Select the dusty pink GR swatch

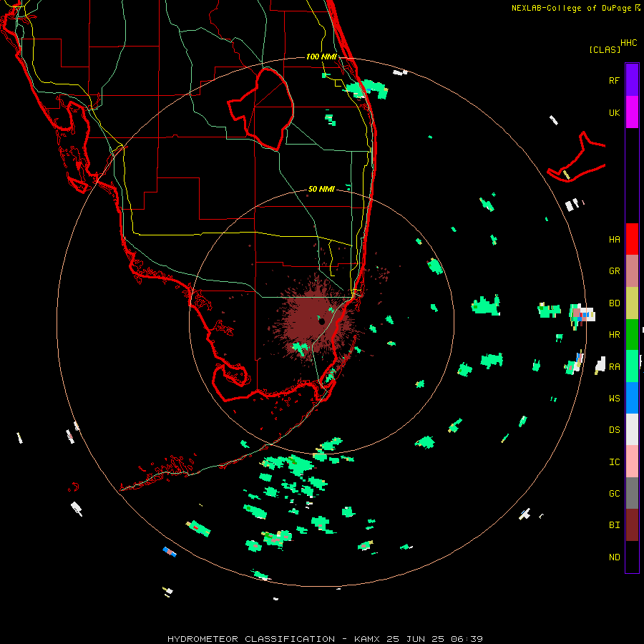(x=632, y=270)
